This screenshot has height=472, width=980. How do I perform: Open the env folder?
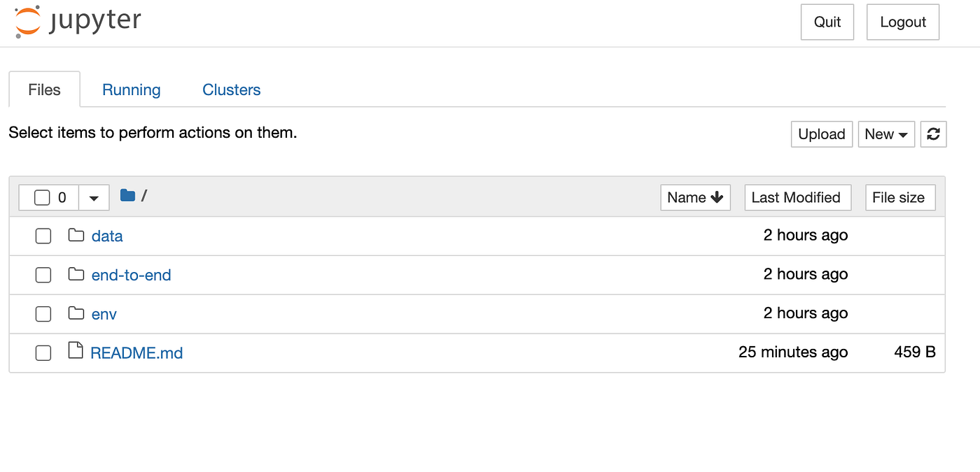click(x=104, y=314)
